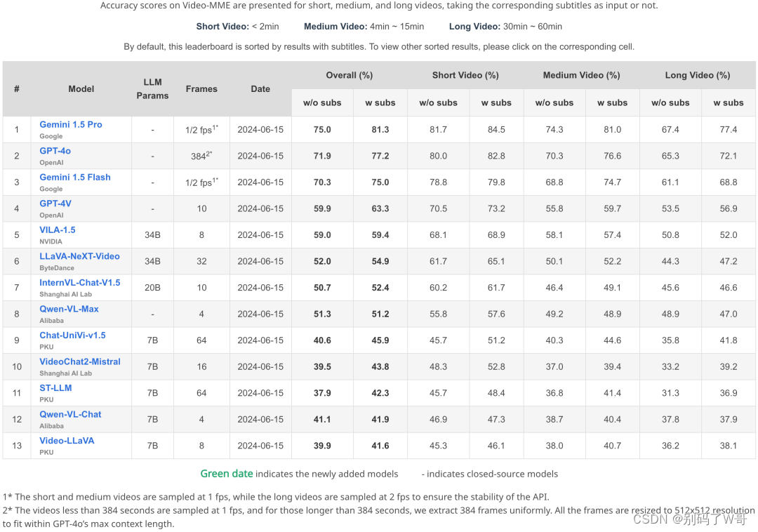Select the 61.1 long video score
The height and width of the screenshot is (532, 758).
click(x=670, y=182)
